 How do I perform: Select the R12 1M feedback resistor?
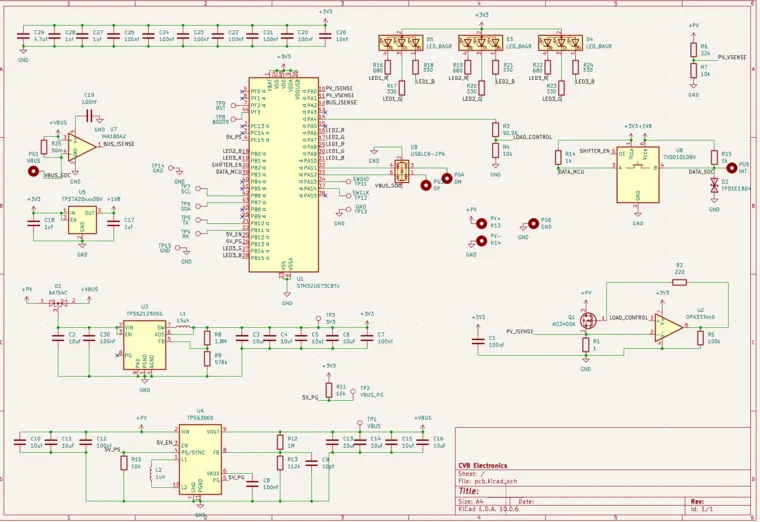pos(280,442)
